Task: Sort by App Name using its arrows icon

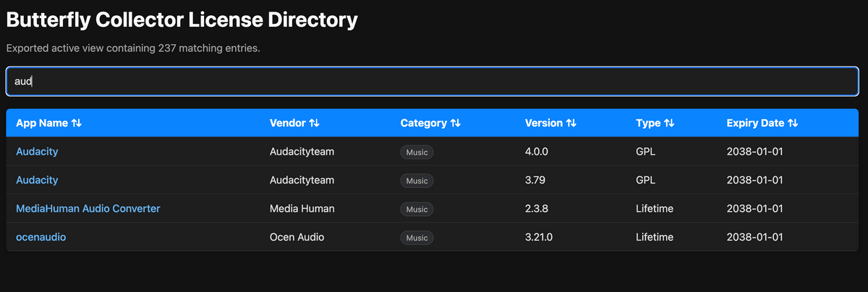Action: tap(77, 123)
